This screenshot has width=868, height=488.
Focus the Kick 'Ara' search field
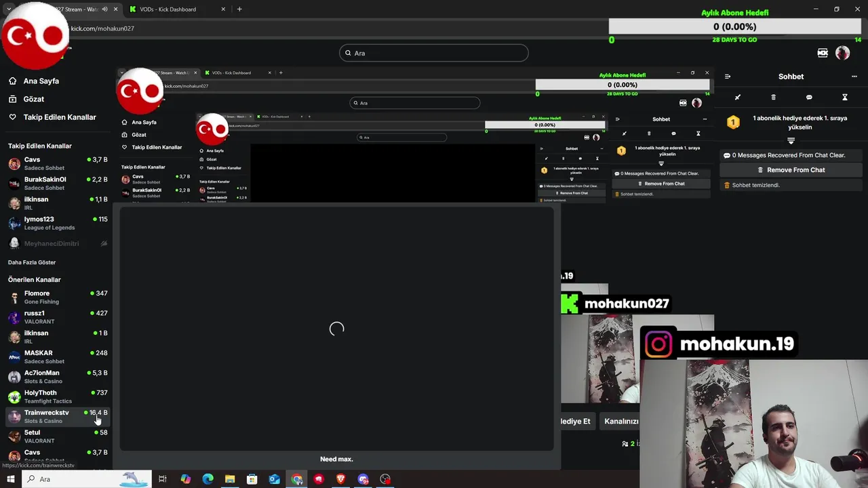click(434, 53)
